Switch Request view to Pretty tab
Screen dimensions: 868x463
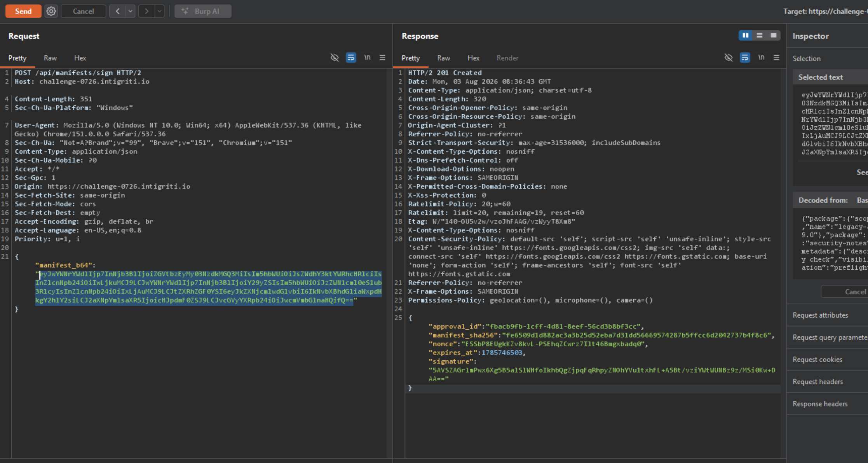pyautogui.click(x=17, y=58)
